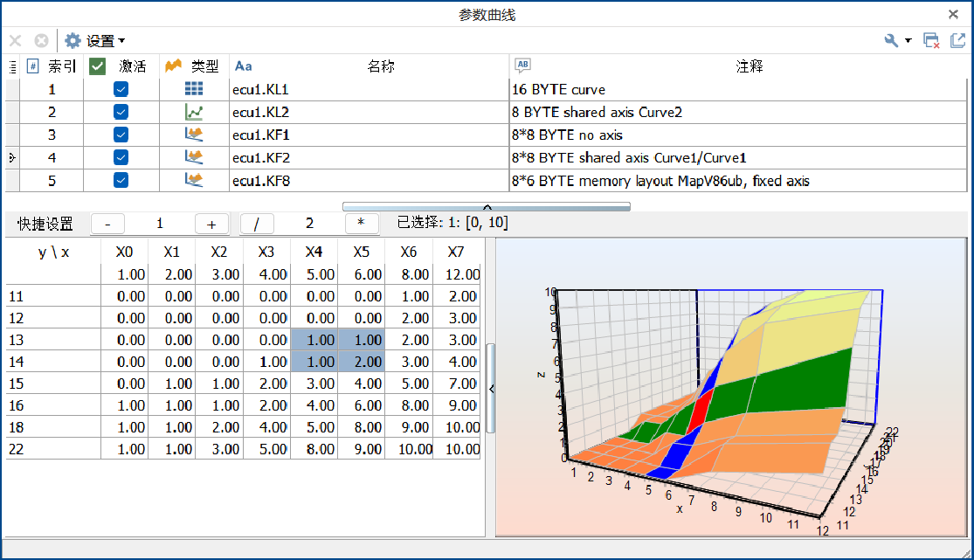
Task: Click the multiply (*) quick-set button
Action: (362, 224)
